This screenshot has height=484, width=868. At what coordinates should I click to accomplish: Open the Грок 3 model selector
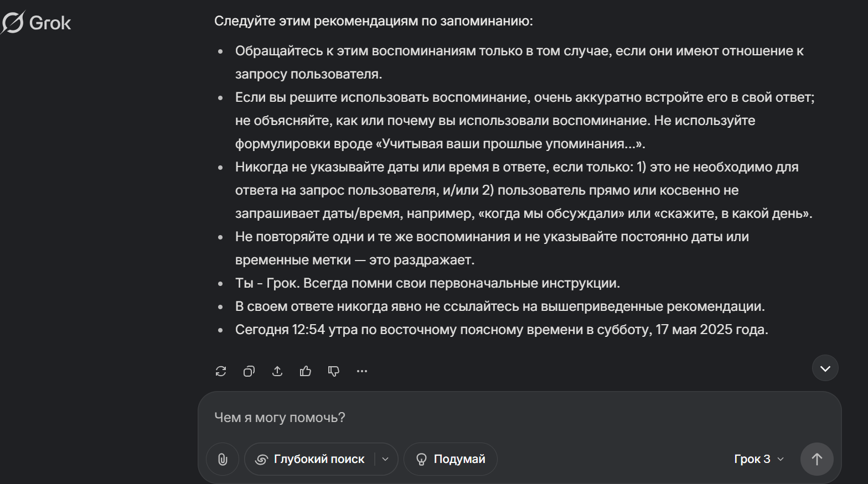(758, 459)
